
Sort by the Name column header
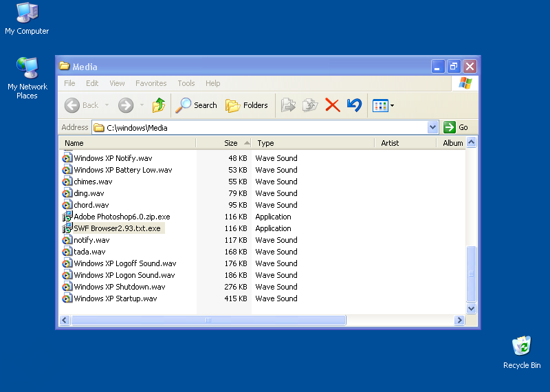click(127, 143)
